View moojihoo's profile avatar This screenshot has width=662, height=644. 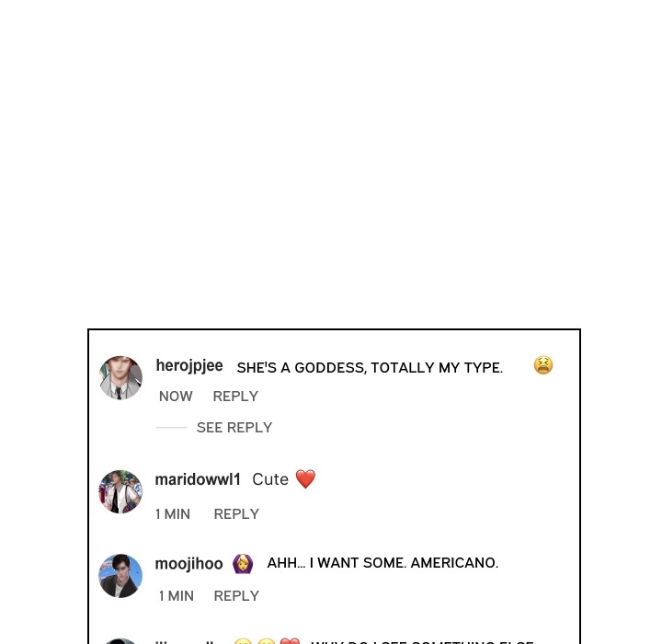(x=120, y=576)
